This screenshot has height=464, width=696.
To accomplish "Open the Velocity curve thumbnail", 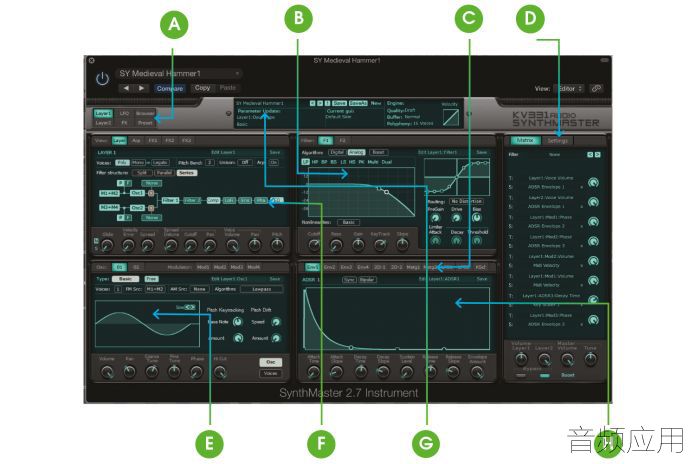I will tap(451, 117).
